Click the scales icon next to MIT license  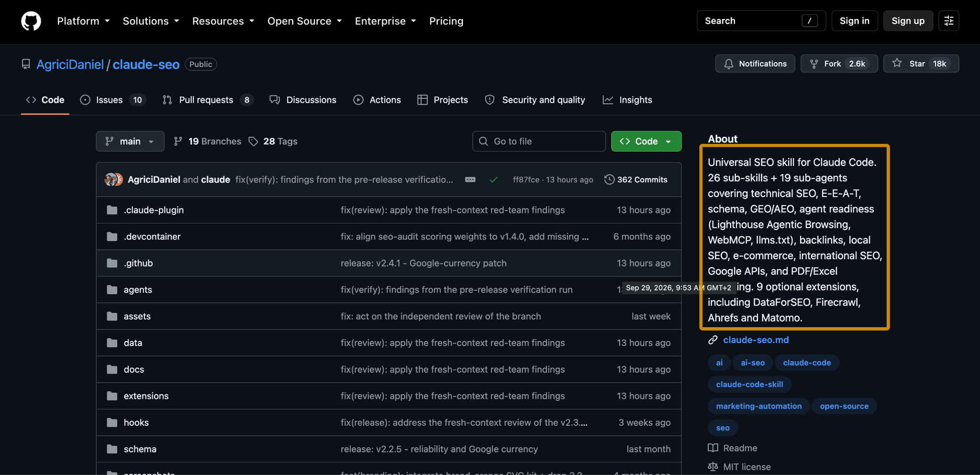[x=713, y=467]
